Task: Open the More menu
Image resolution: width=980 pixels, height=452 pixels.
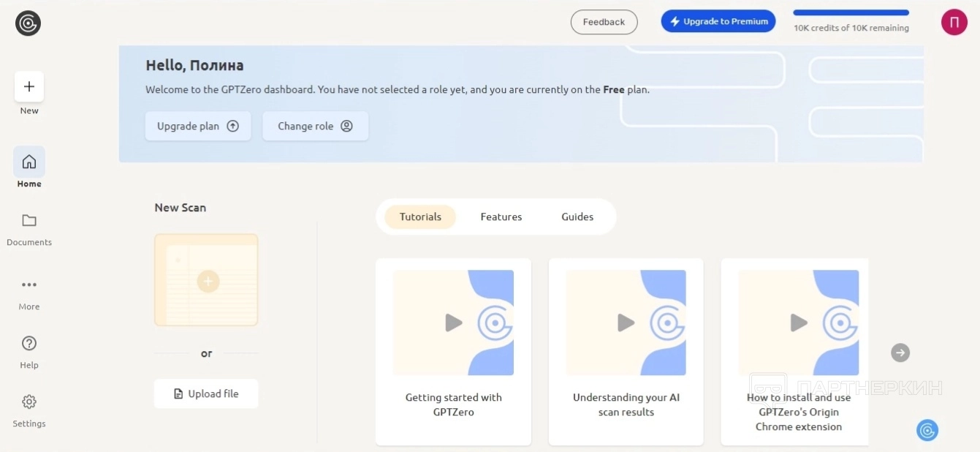Action: (x=29, y=293)
